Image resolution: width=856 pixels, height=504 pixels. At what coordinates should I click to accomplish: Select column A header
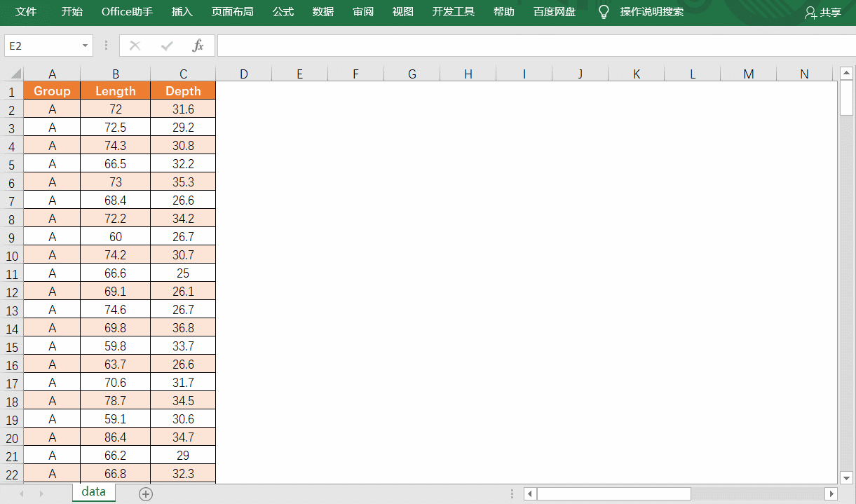[x=52, y=74]
